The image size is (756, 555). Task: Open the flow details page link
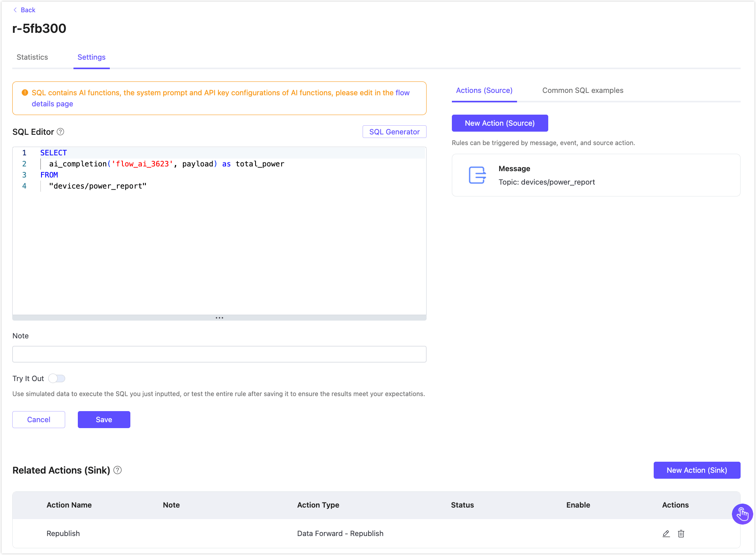[x=52, y=104]
